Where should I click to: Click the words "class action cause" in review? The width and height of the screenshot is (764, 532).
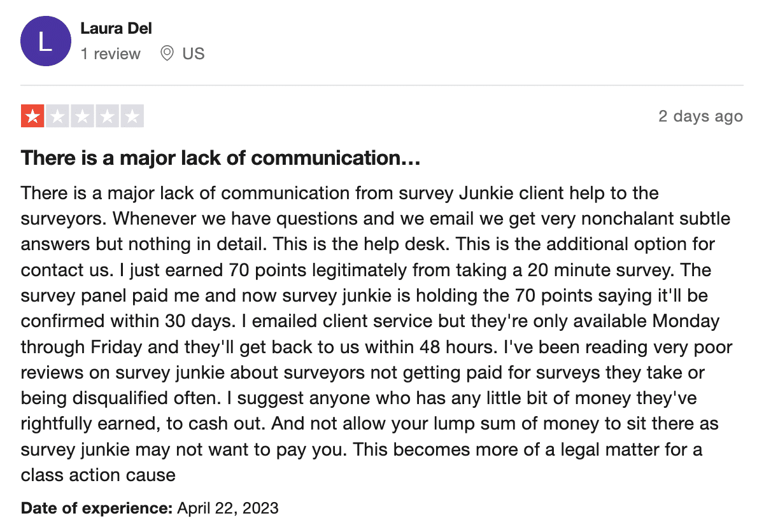click(98, 475)
